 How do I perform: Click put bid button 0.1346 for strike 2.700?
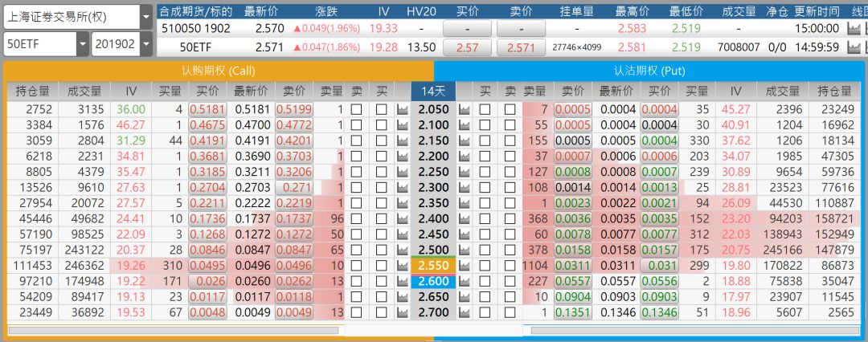click(659, 312)
